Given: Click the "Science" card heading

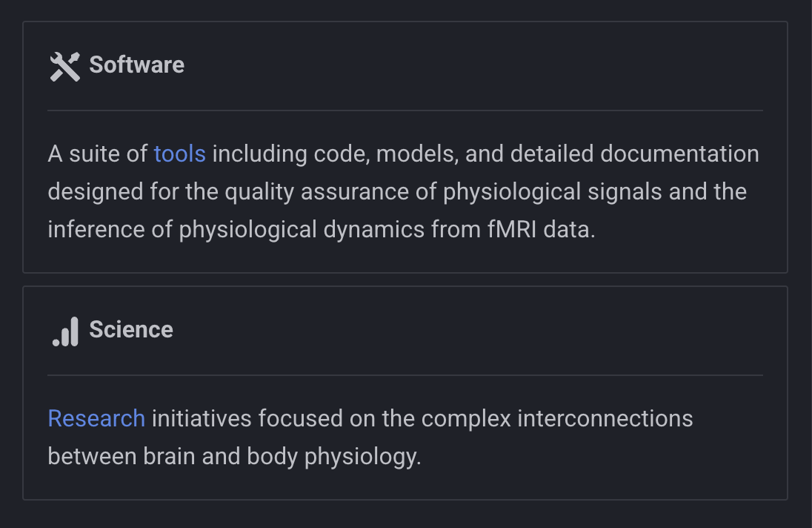Looking at the screenshot, I should click(130, 330).
